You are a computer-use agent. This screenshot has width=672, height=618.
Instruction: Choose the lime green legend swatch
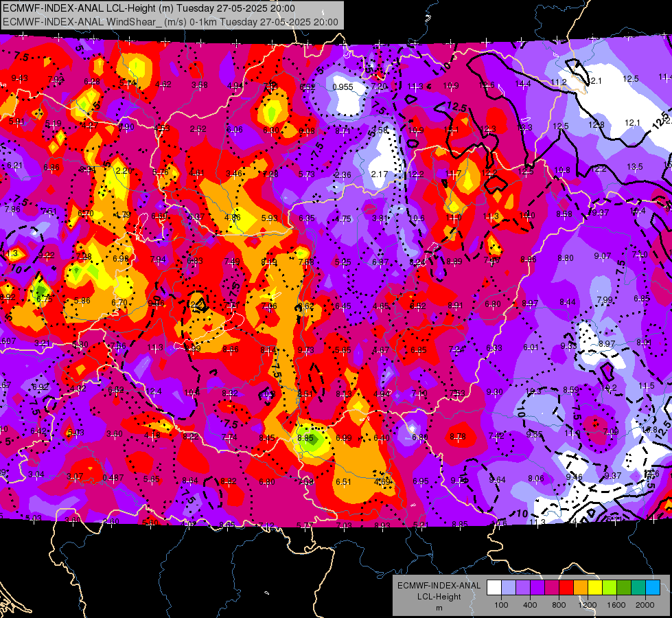pyautogui.click(x=610, y=588)
